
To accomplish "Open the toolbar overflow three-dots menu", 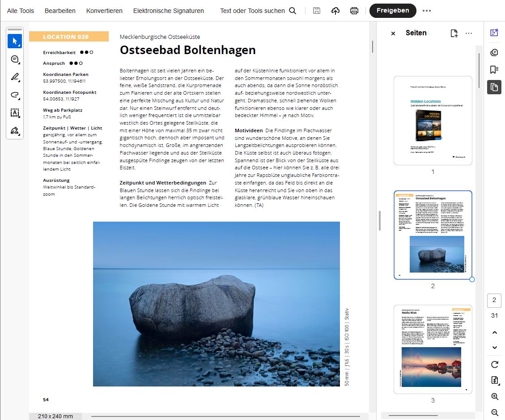I will tap(427, 11).
